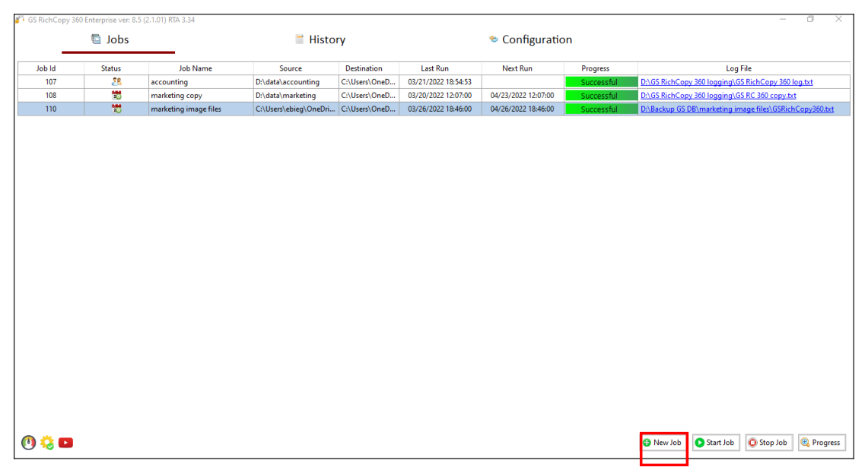The image size is (868, 473).
Task: Minimize the GS RichCopy 360 window
Action: pyautogui.click(x=783, y=19)
